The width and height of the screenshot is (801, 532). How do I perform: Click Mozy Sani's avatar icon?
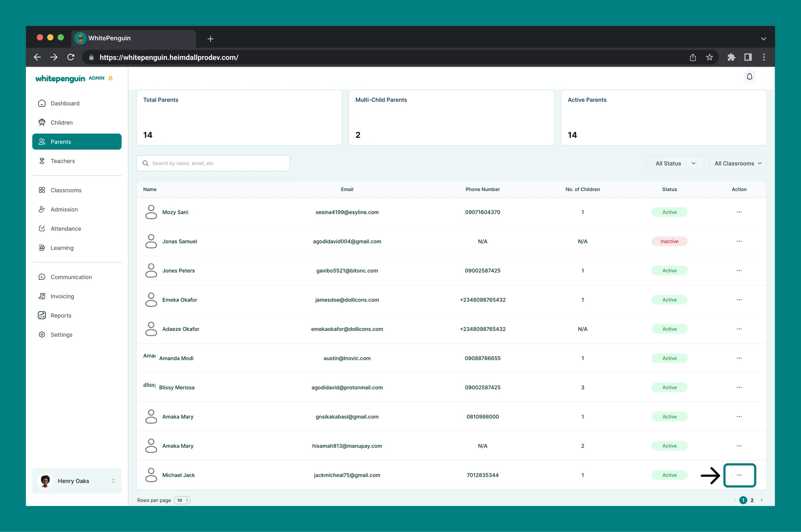pos(151,212)
